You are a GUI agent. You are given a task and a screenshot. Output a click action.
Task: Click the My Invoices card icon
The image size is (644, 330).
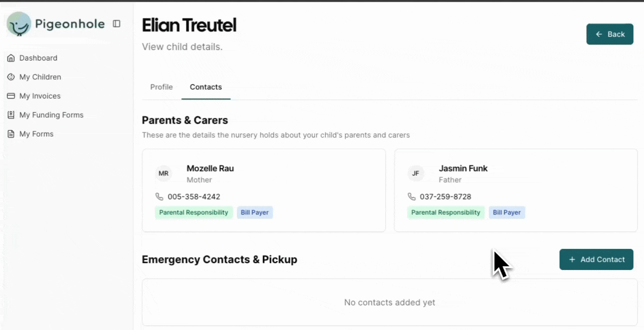point(11,96)
